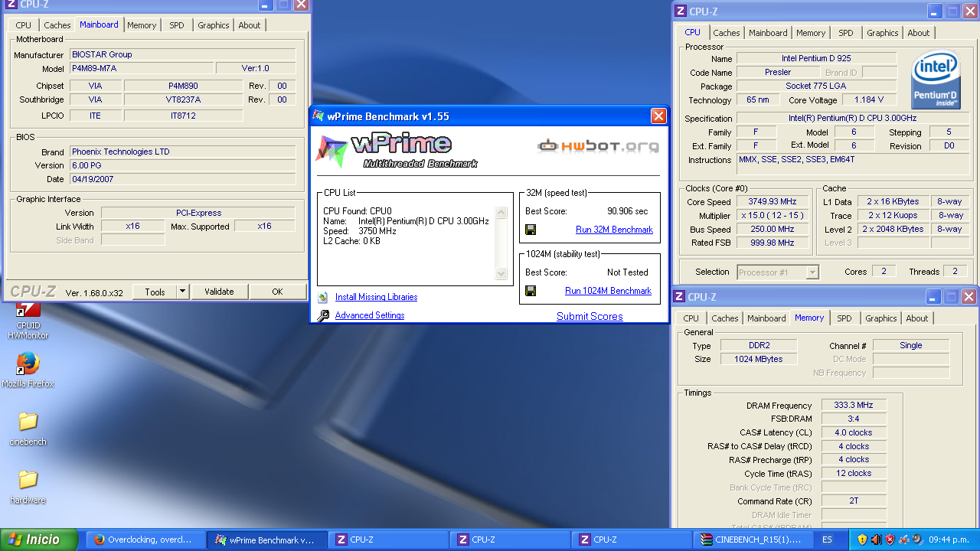
Task: Open CPU tab in Mainboard CPU-Z window
Action: (x=24, y=25)
